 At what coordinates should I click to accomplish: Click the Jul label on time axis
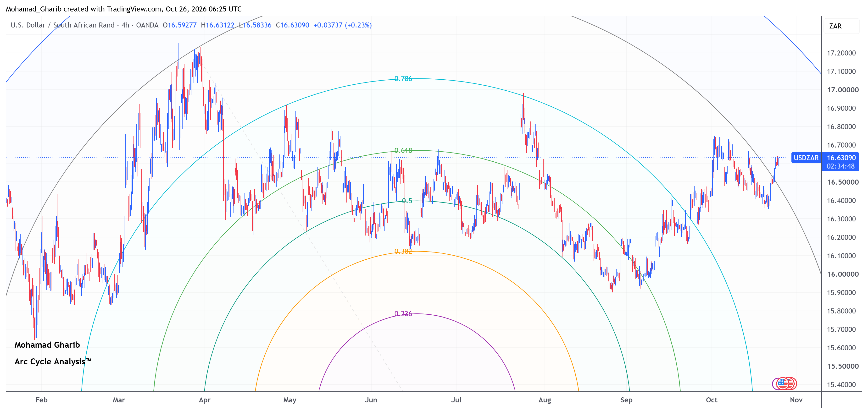pos(456,400)
